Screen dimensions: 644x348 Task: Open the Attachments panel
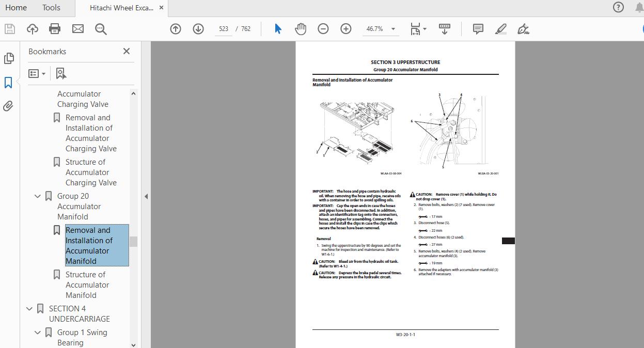[x=9, y=106]
